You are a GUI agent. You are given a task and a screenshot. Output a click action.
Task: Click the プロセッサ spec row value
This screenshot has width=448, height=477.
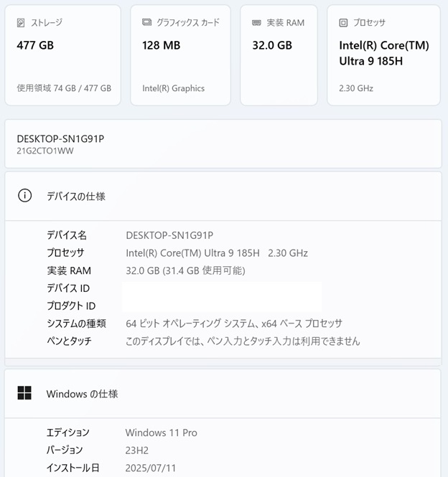pos(216,253)
